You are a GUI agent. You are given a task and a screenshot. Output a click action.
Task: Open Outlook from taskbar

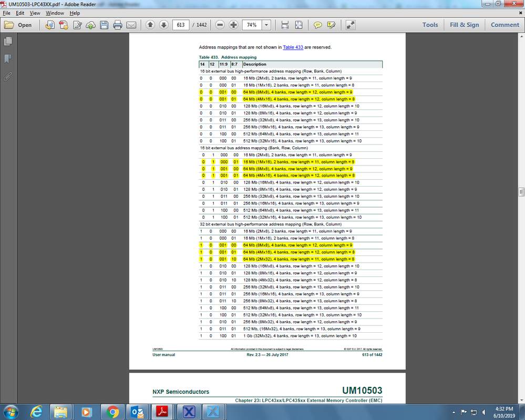pos(138,412)
